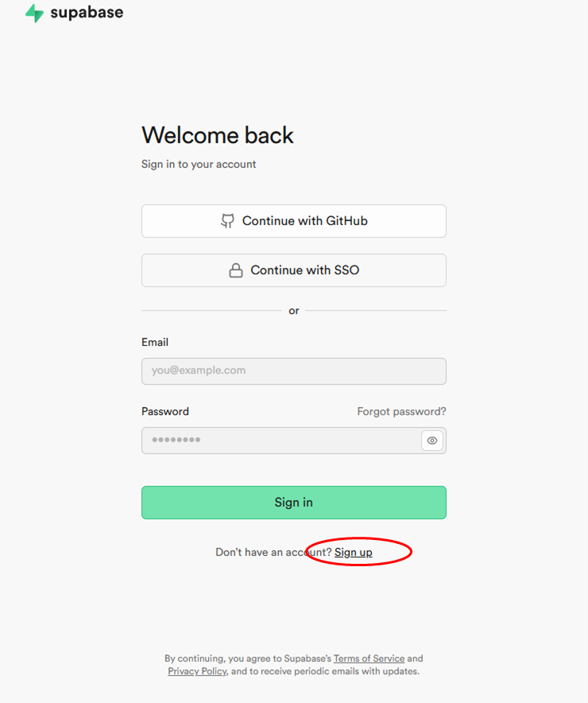The width and height of the screenshot is (588, 703).
Task: Click into the Password field
Action: tap(280, 441)
